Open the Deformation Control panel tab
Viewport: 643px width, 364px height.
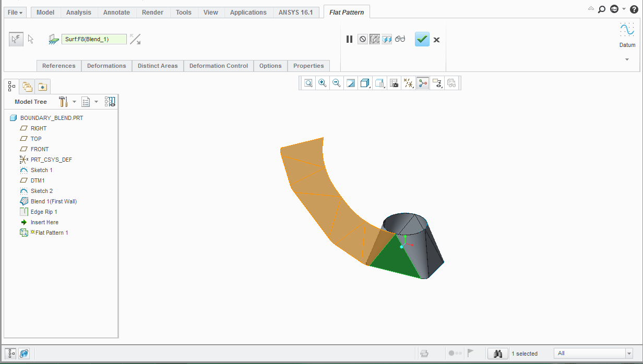pos(219,66)
